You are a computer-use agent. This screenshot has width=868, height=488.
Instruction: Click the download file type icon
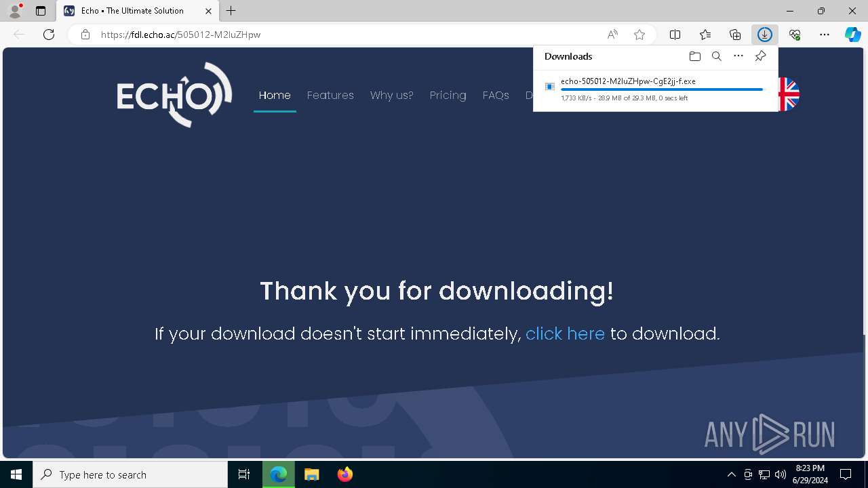point(550,87)
